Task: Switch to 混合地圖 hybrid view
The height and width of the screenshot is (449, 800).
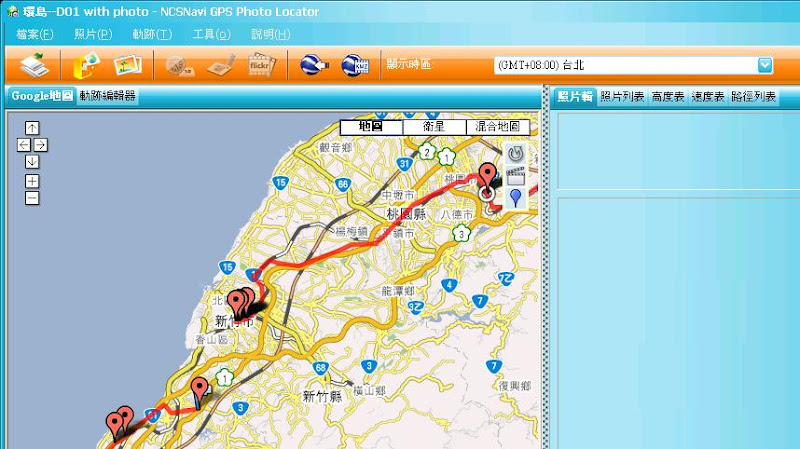Action: [498, 127]
